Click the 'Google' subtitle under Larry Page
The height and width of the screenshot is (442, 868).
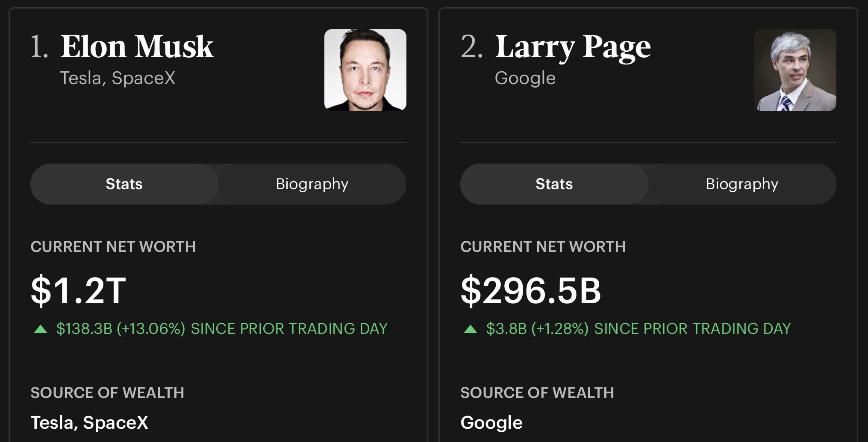525,79
